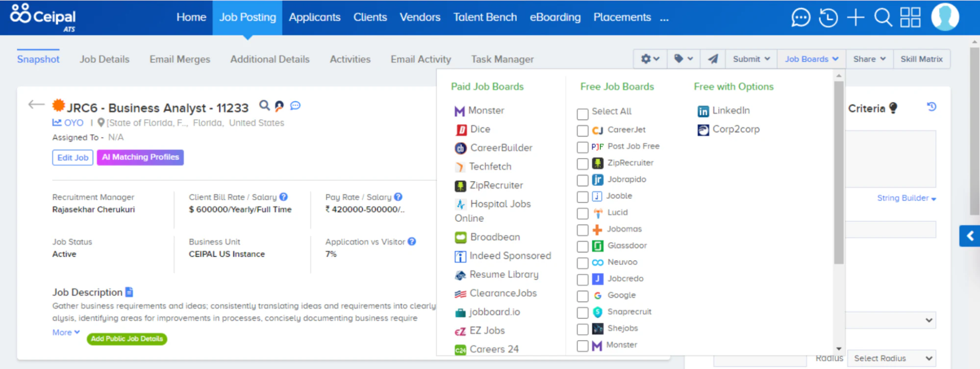Click the More link under job description

[x=66, y=332]
